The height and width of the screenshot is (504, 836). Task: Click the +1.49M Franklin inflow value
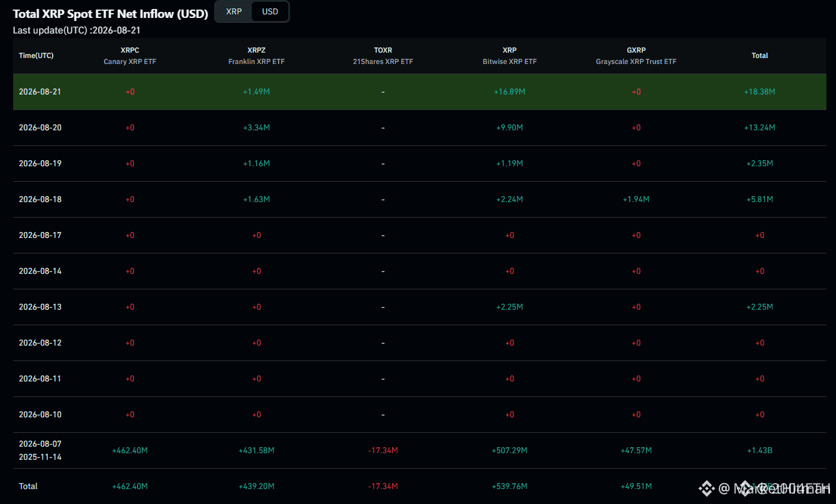coord(257,91)
